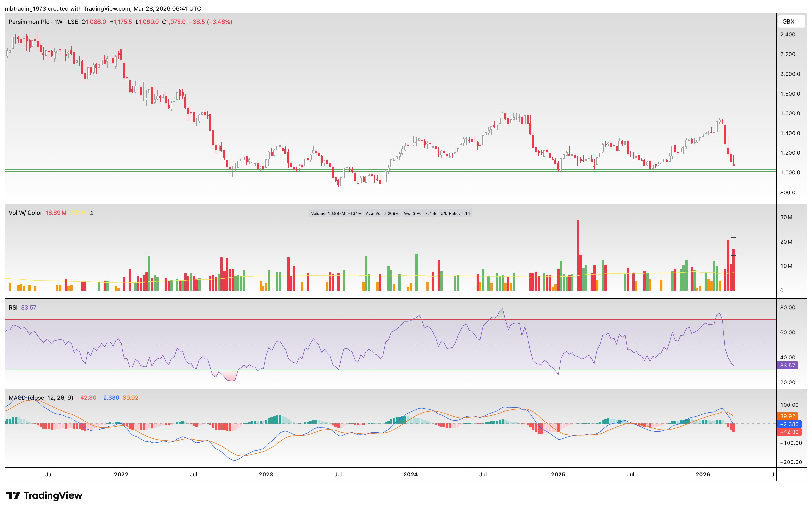Click the red -42.30 histogram axis tag
This screenshot has height=510, width=812.
789,432
